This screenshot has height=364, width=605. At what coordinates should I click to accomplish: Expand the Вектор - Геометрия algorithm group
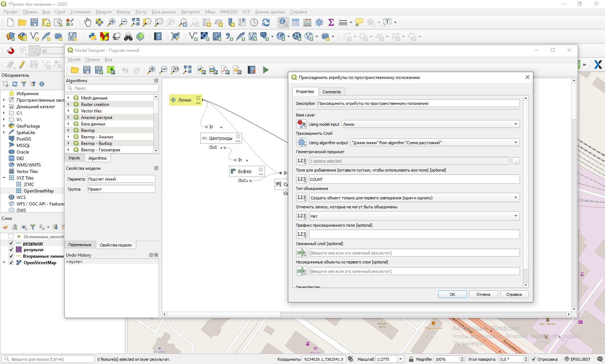click(x=68, y=150)
